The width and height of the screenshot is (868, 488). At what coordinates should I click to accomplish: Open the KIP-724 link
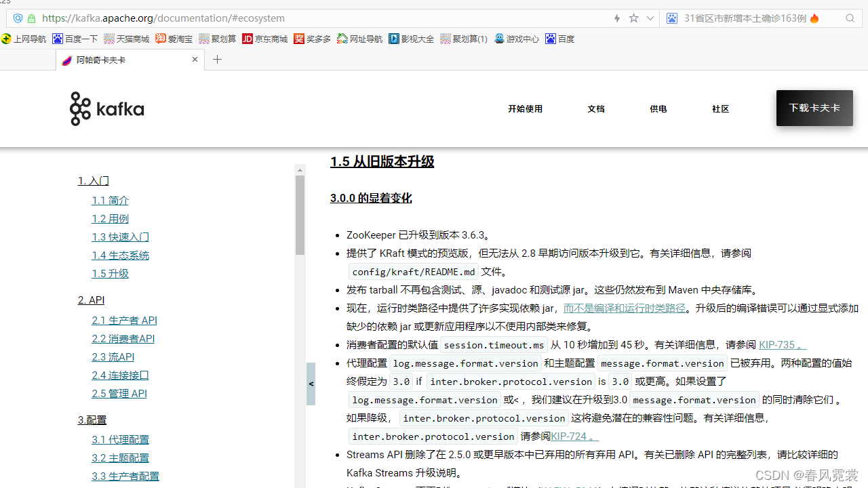[574, 436]
